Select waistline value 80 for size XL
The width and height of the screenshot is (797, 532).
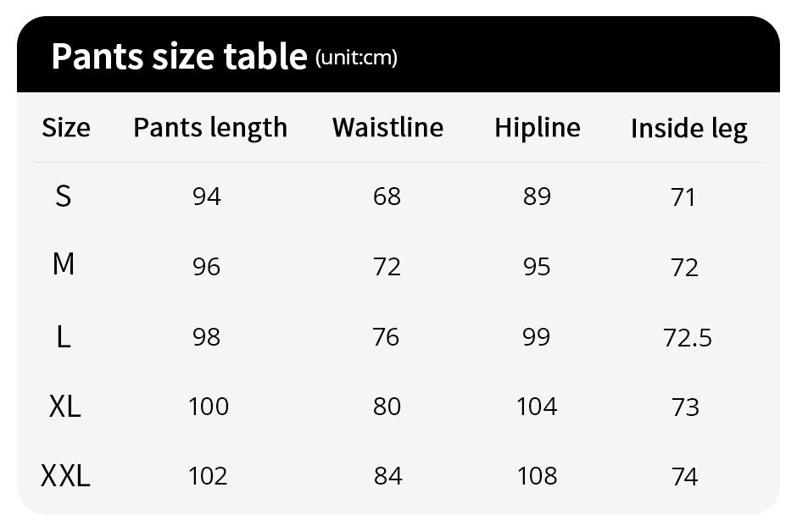coord(387,407)
